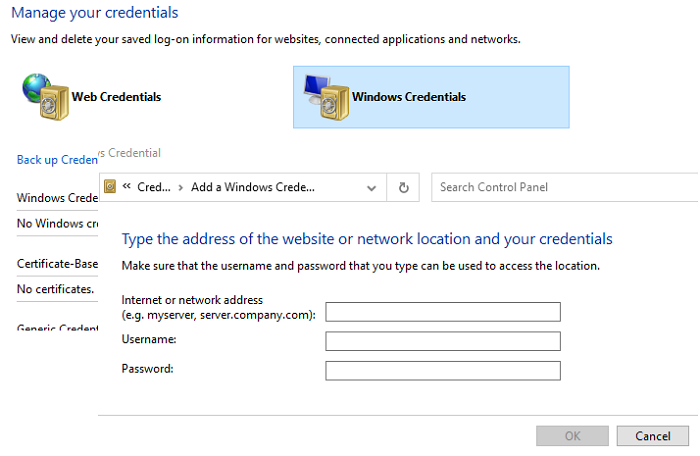Expand the arrow after the Cred... breadcrumb
The width and height of the screenshot is (700, 456).
(180, 187)
